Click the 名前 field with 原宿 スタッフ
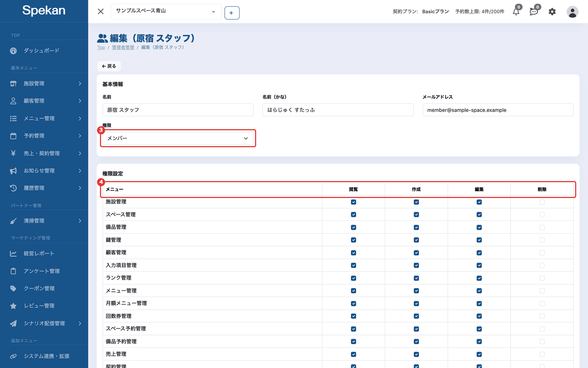 pos(178,110)
